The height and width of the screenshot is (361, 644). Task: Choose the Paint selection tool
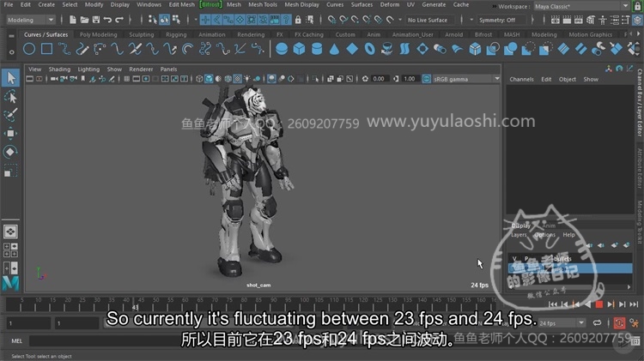(10, 115)
